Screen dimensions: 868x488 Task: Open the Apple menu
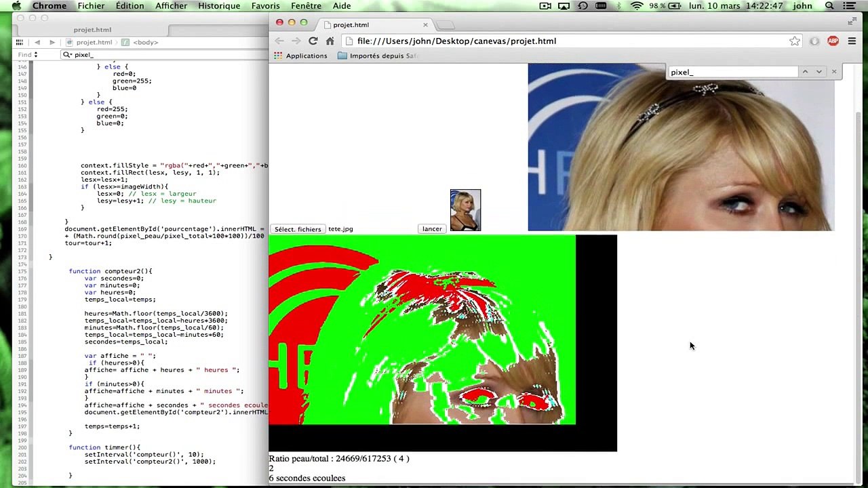tap(16, 6)
